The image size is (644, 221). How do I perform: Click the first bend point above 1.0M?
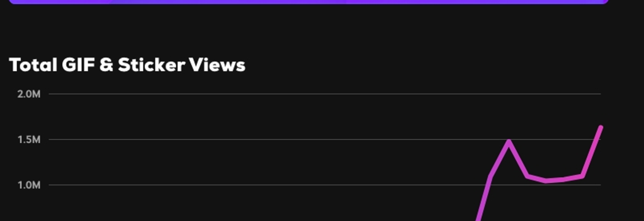click(491, 176)
